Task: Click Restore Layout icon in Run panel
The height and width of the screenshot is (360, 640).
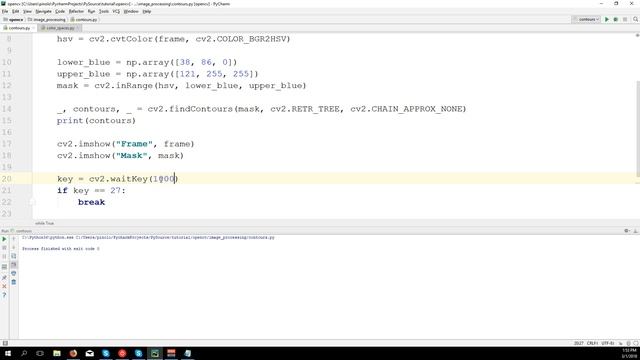Action: coord(4,267)
